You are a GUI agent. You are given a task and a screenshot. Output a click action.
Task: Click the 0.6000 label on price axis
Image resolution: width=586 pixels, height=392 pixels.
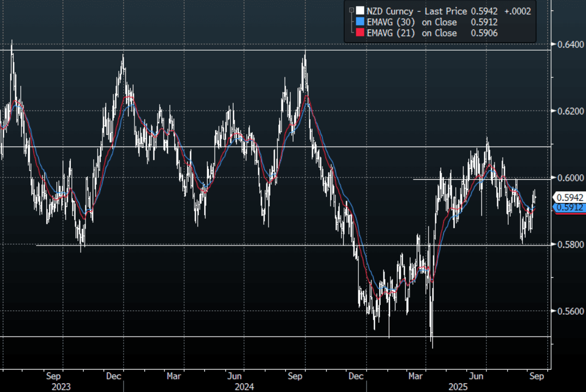pyautogui.click(x=567, y=177)
